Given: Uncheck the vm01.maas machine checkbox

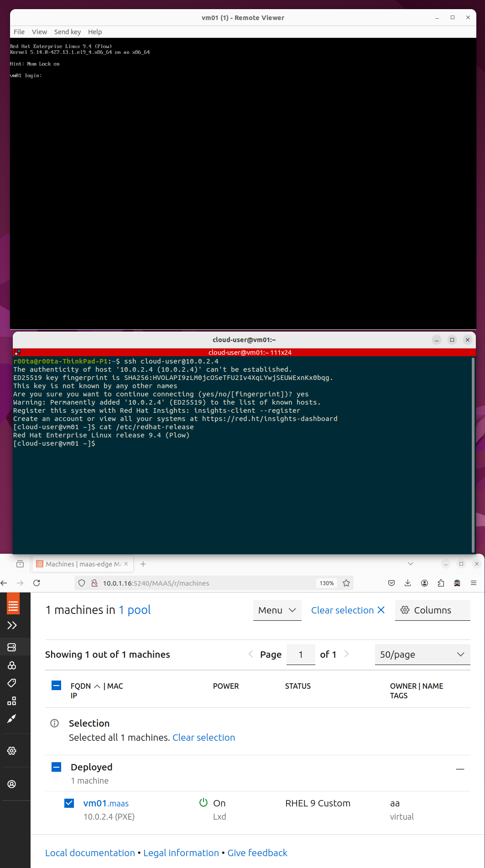Looking at the screenshot, I should 69,803.
